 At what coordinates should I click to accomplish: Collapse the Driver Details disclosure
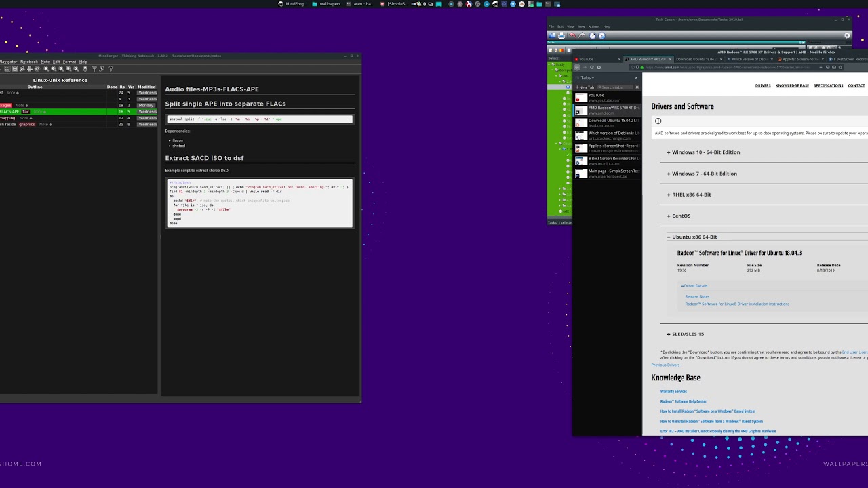(694, 286)
